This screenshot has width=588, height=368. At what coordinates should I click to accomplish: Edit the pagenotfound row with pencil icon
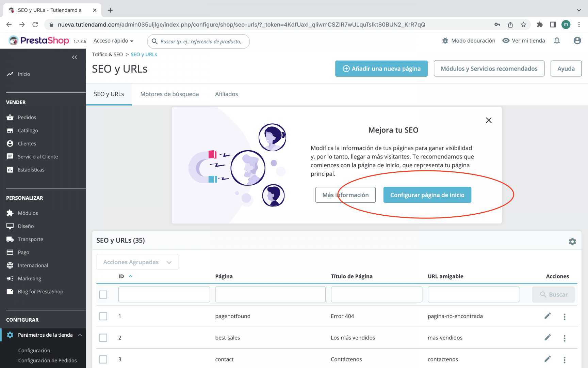pyautogui.click(x=548, y=316)
